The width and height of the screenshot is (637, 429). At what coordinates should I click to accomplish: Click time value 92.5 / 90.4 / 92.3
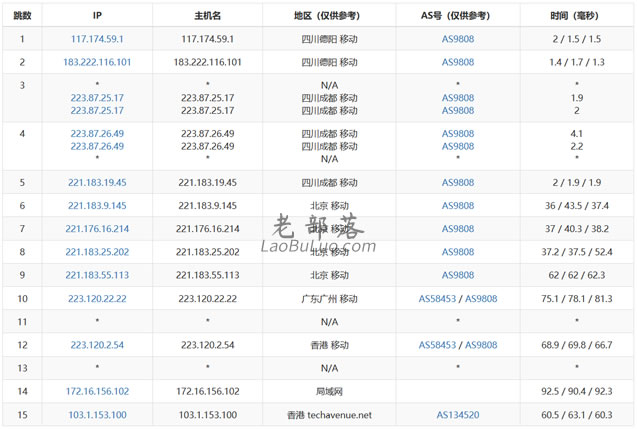(576, 391)
